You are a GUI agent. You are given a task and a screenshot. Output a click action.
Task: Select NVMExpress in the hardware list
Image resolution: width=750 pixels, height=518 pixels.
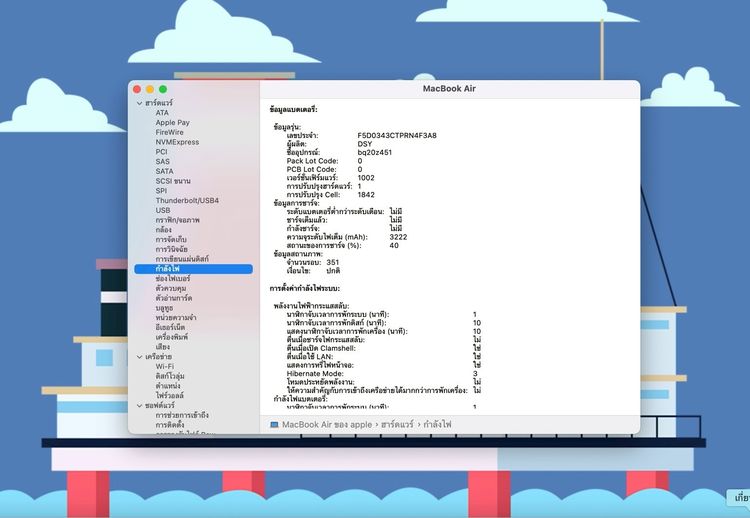coord(177,142)
